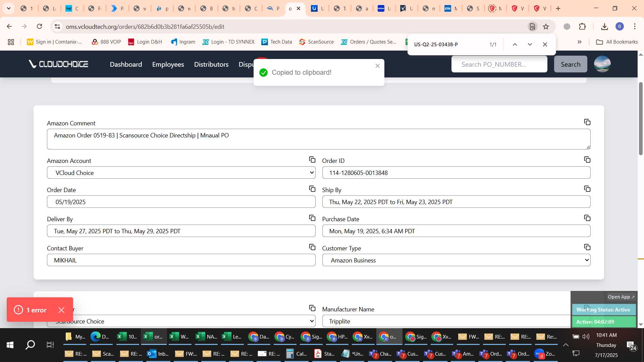Copy the Purchase Date value
644x362 pixels.
(x=587, y=218)
